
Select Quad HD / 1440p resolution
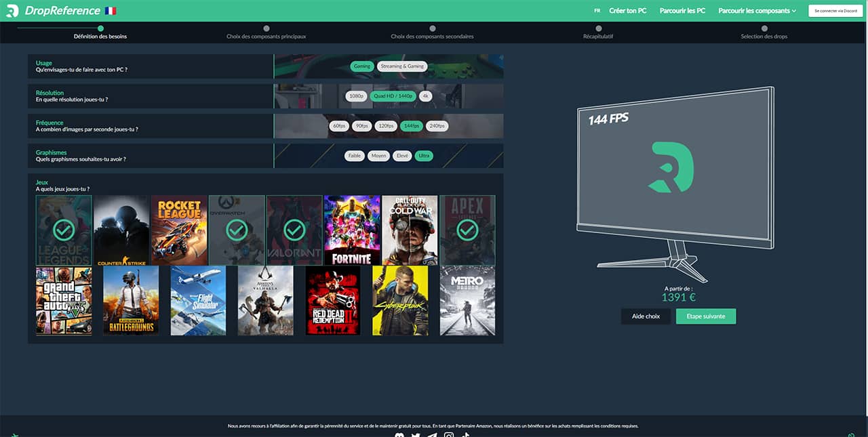(393, 96)
